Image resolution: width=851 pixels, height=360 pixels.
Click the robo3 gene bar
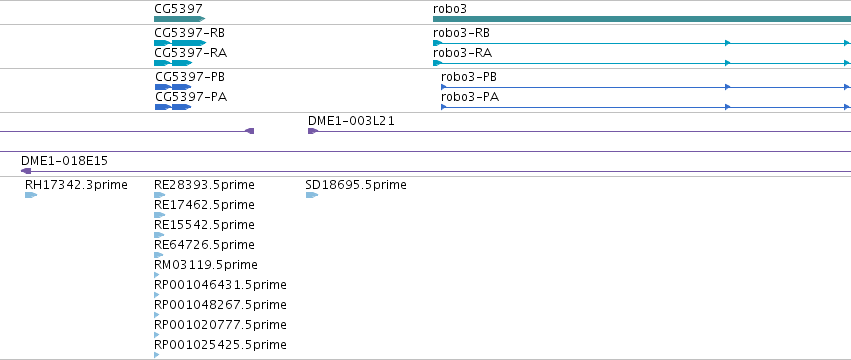coord(642,19)
